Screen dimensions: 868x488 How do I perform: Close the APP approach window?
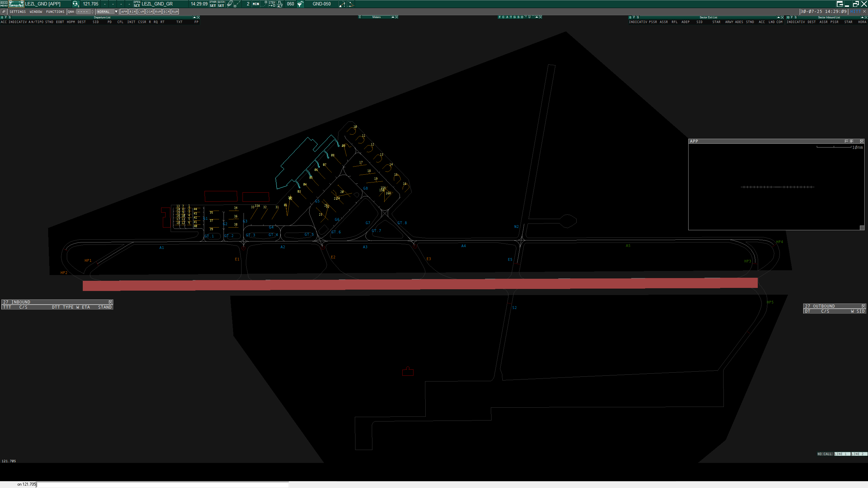(862, 141)
